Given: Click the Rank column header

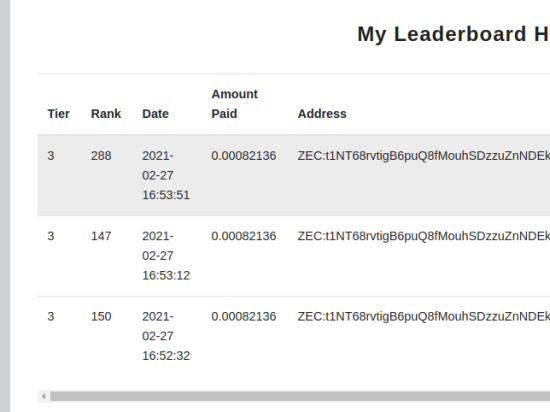Looking at the screenshot, I should click(106, 114).
